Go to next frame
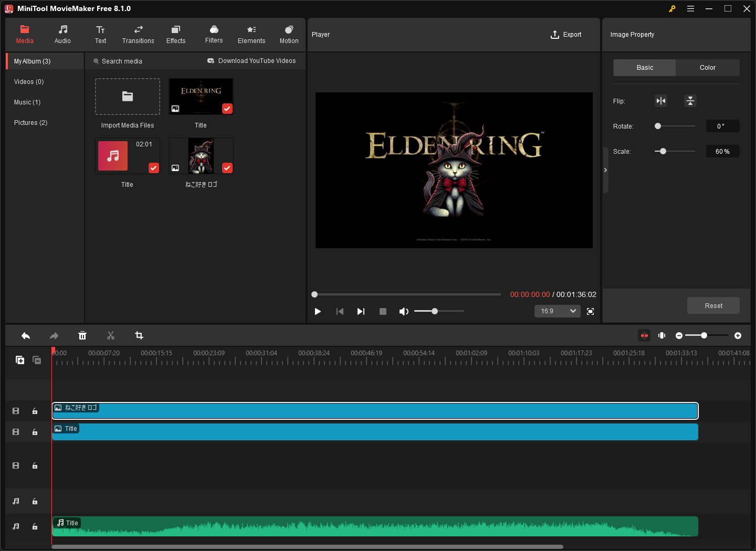756x551 pixels. click(361, 311)
